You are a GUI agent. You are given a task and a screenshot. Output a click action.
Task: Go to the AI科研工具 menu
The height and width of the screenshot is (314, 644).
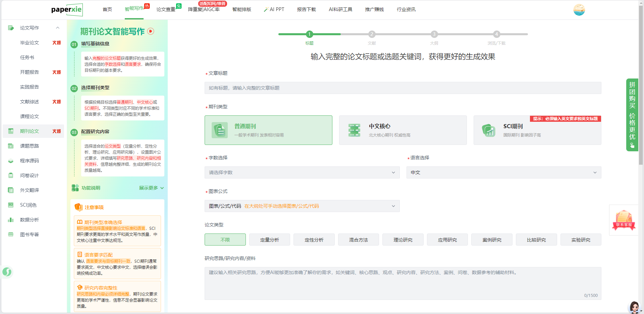tap(340, 9)
